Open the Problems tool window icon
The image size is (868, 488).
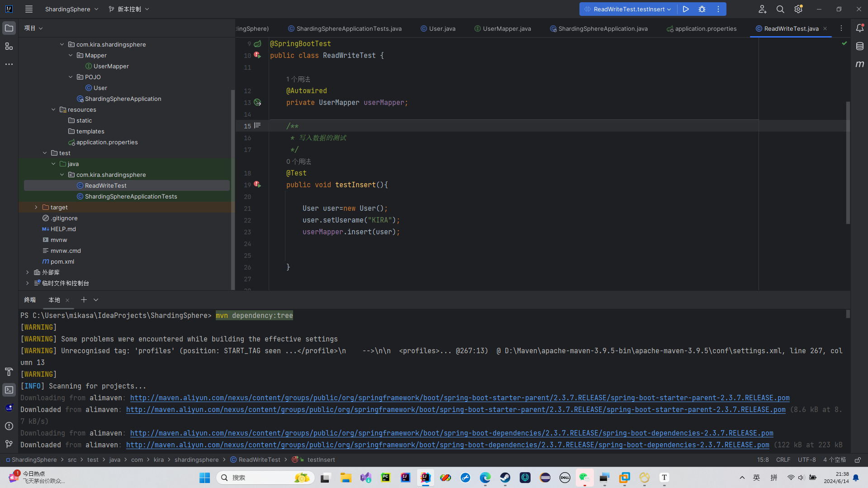pyautogui.click(x=9, y=426)
